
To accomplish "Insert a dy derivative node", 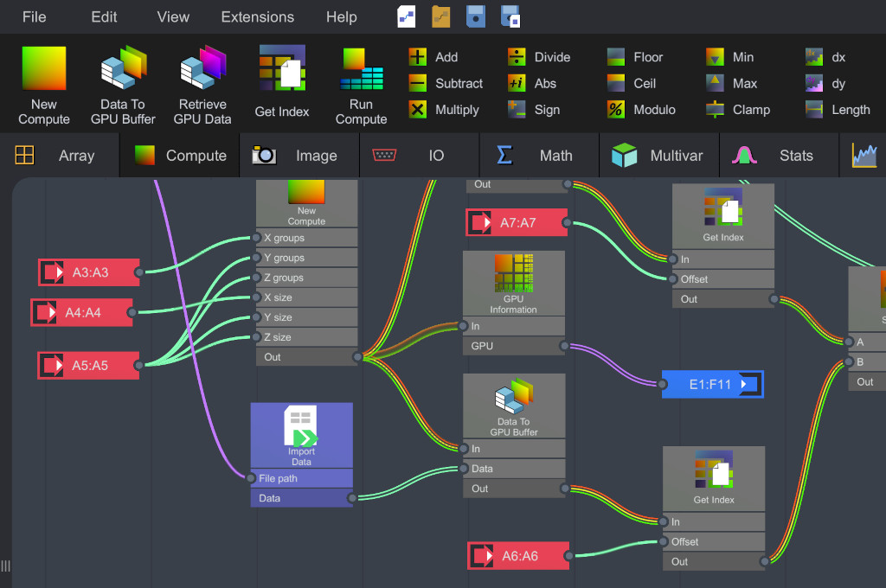I will tap(825, 84).
